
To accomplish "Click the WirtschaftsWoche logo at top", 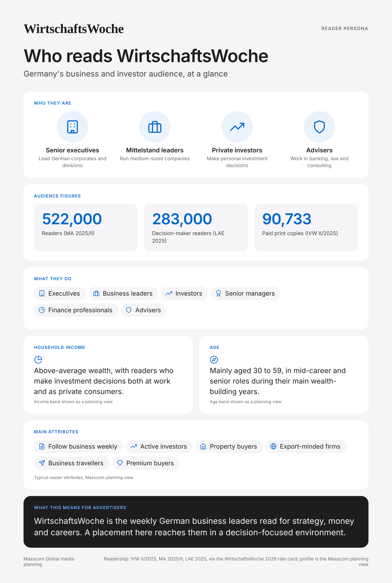I will (x=73, y=29).
